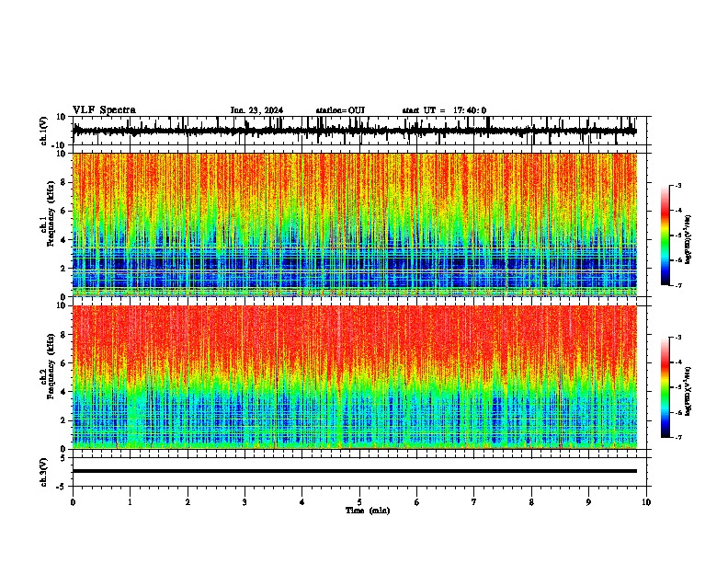Click the "ch.2 Frequency (kHz)" axis label
The height and width of the screenshot is (563, 728).
[48, 366]
